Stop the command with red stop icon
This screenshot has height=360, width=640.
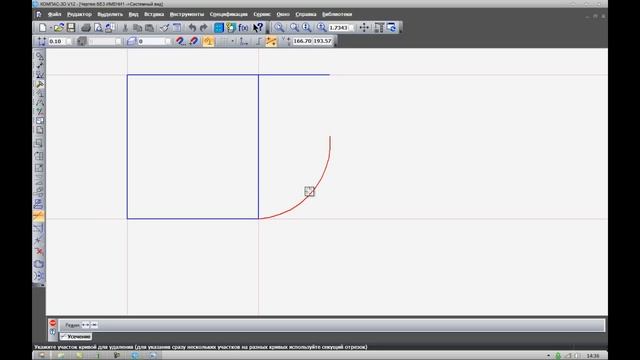click(x=53, y=323)
